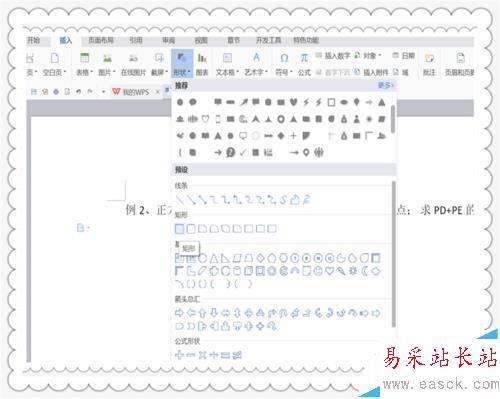Click the save icon in quick access bar
This screenshot has width=500, height=399.
tap(34, 91)
